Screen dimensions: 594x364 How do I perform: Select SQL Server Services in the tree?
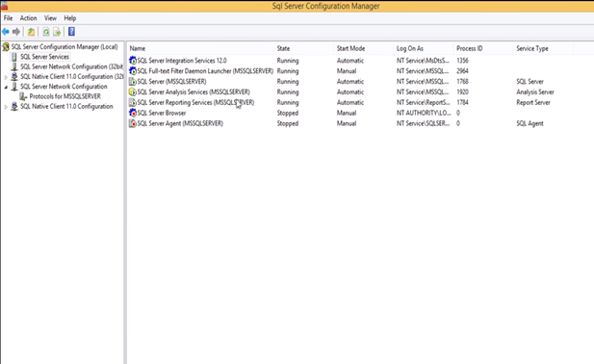(x=44, y=57)
